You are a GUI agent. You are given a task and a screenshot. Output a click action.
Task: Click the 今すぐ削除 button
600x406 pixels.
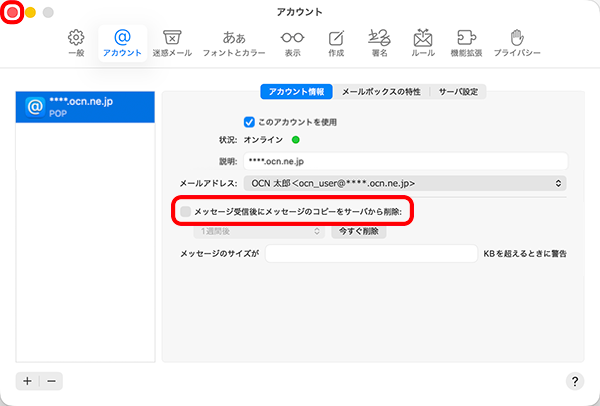click(x=357, y=231)
